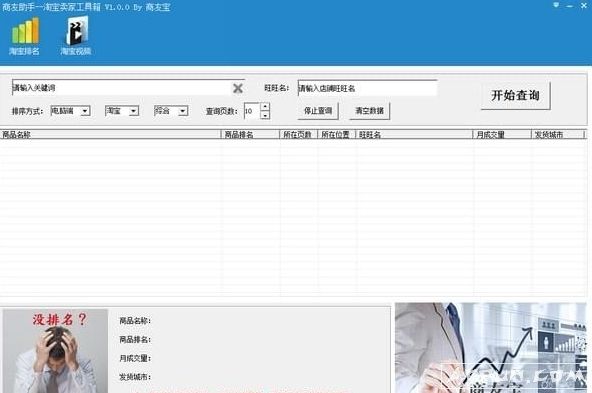Increase query pages with up arrow
592x393 pixels.
(265, 107)
